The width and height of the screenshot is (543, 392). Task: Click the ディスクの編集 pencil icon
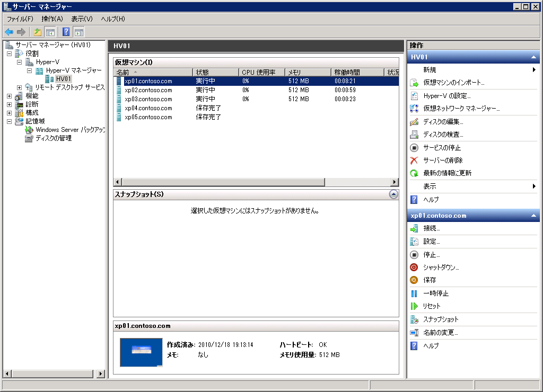(414, 122)
